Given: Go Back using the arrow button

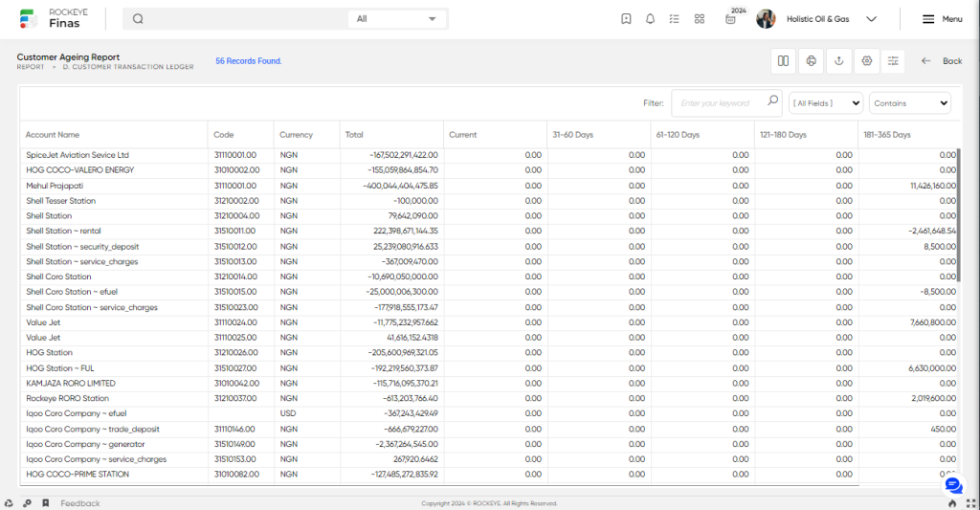Looking at the screenshot, I should point(942,60).
